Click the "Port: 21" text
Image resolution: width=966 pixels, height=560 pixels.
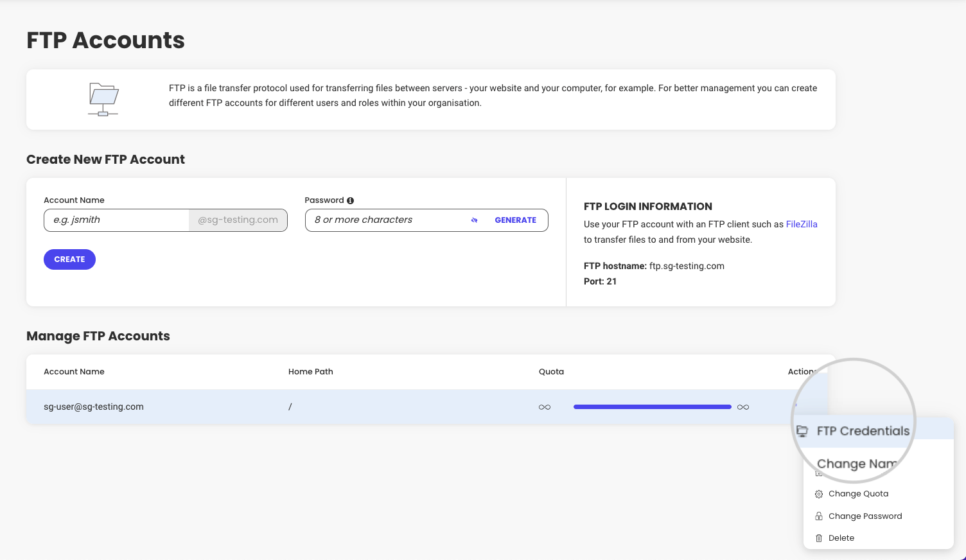(600, 281)
